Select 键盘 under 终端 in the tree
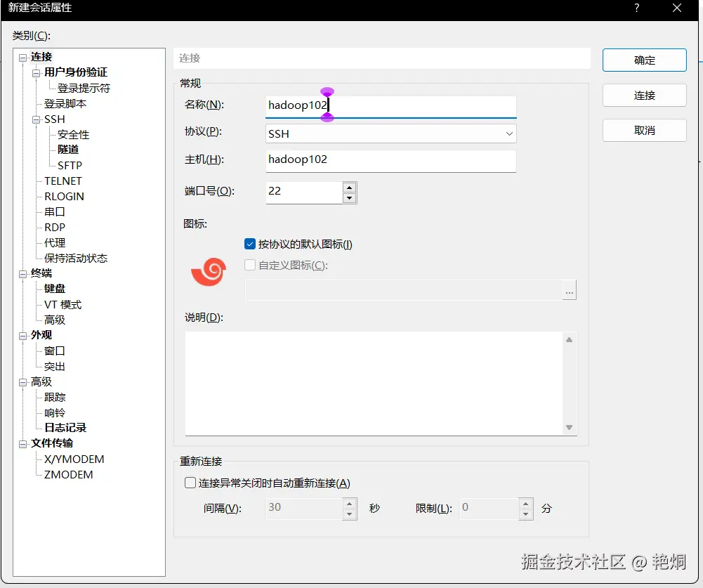Viewport: 703px width, 588px height. click(54, 288)
